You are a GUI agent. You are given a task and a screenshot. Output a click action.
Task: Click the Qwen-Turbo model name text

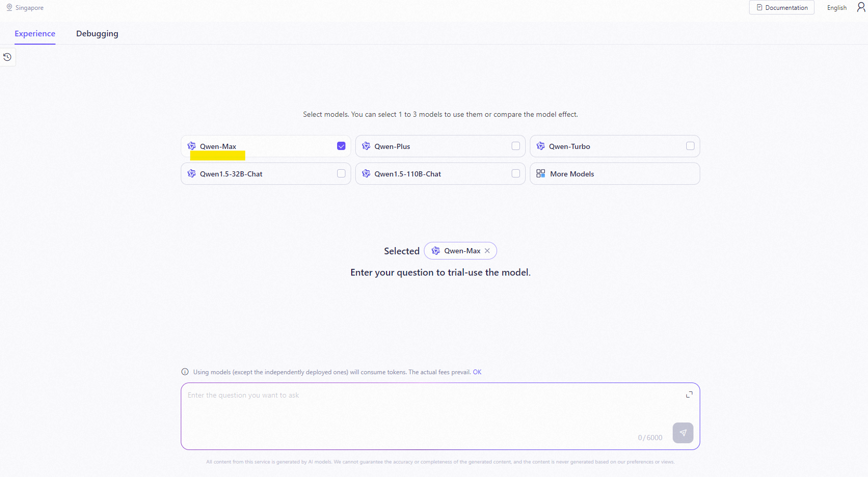point(569,146)
